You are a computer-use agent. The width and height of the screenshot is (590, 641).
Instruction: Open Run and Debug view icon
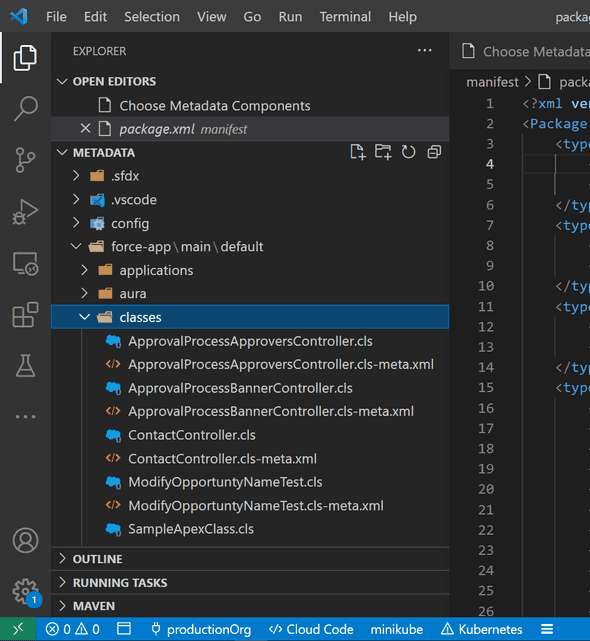(x=25, y=212)
